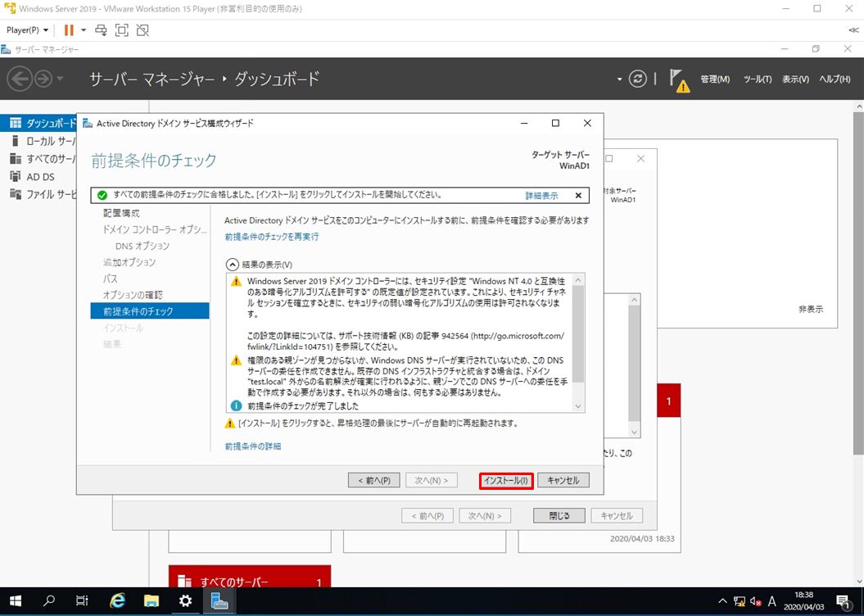
Task: Click the Server Manager forward arrow button
Action: point(43,79)
